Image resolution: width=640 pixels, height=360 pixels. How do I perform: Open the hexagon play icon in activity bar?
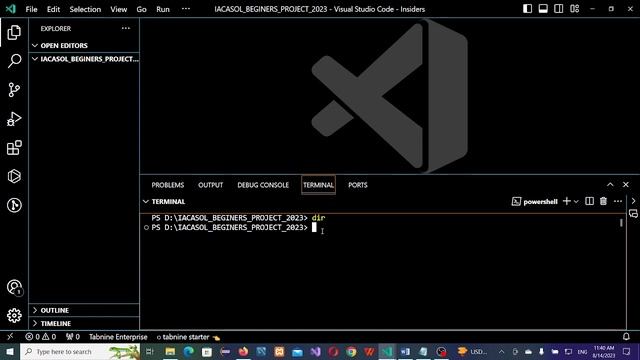tap(14, 176)
